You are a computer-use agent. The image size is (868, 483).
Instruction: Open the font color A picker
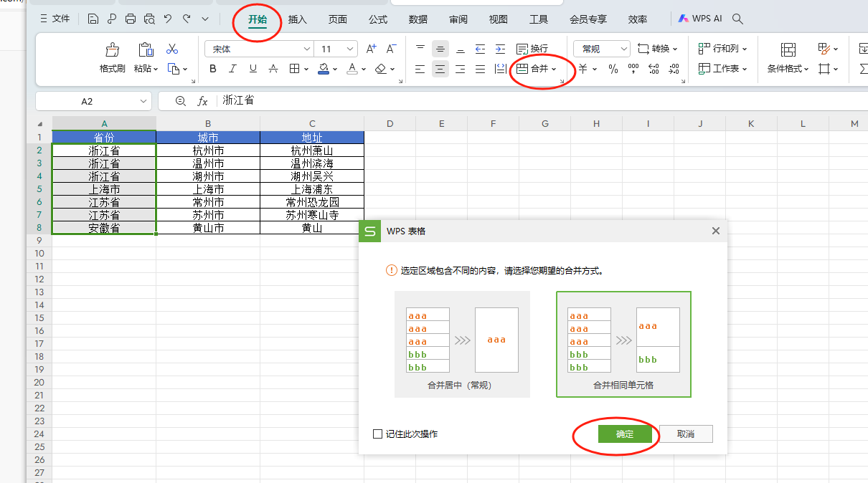pyautogui.click(x=352, y=69)
